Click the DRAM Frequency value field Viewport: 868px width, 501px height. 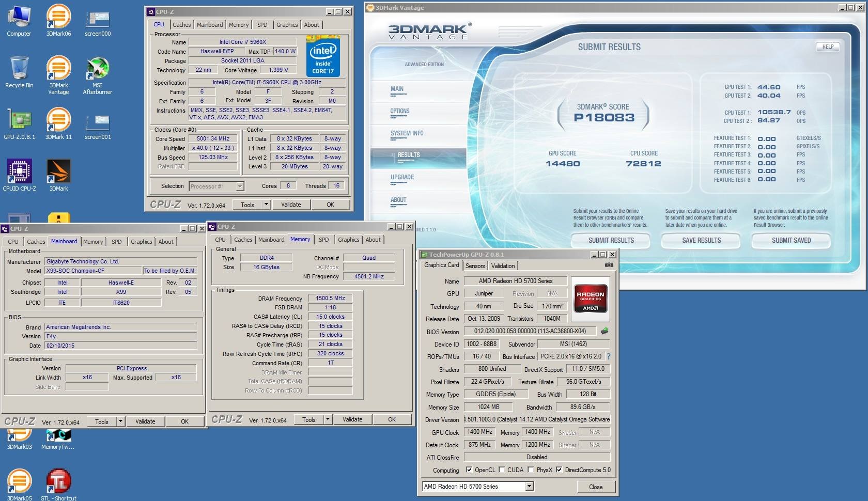330,298
